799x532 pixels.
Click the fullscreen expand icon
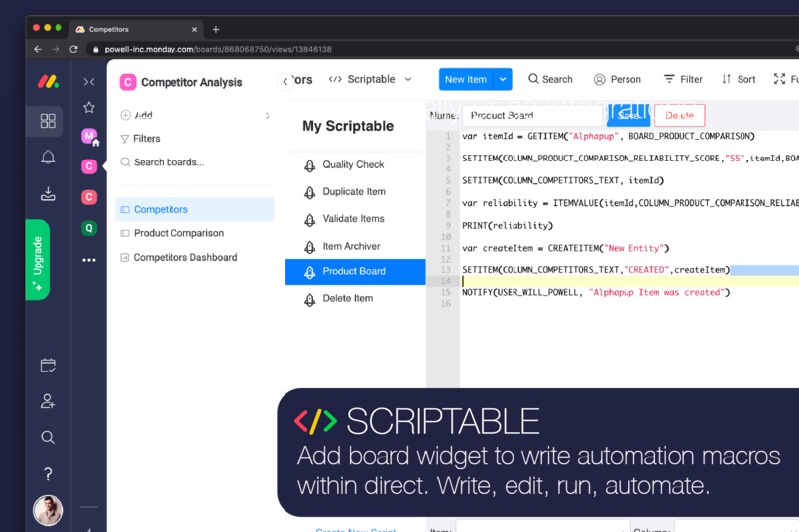779,79
